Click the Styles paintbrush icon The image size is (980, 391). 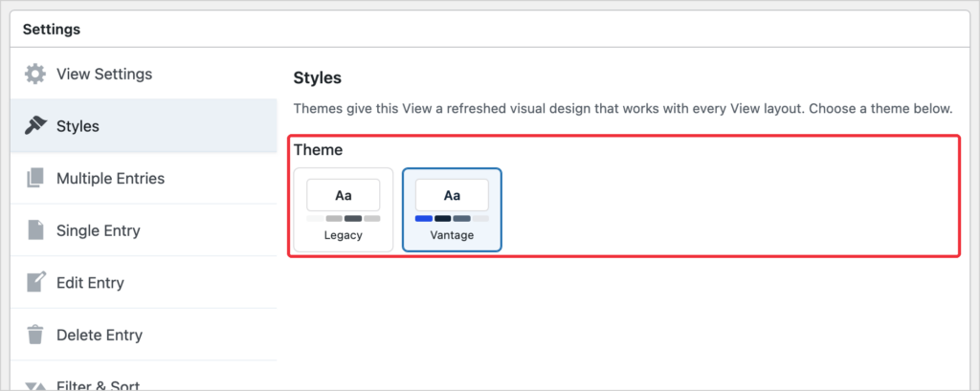[x=35, y=126]
